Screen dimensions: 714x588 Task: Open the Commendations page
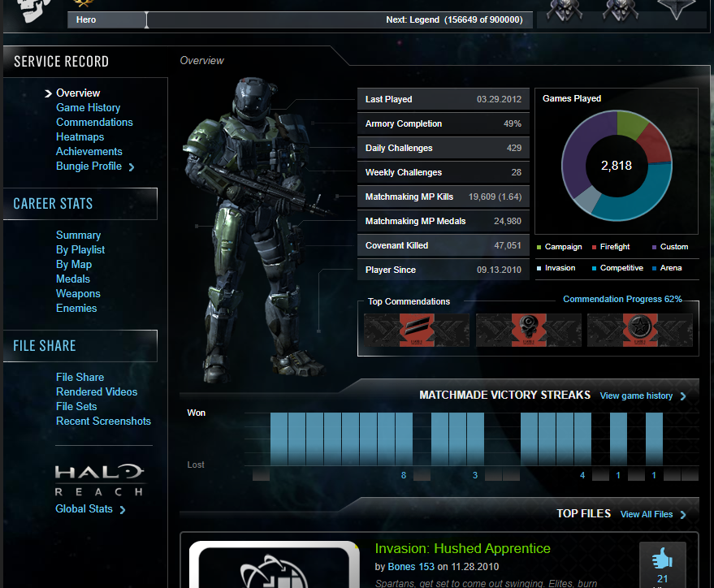[x=94, y=123]
